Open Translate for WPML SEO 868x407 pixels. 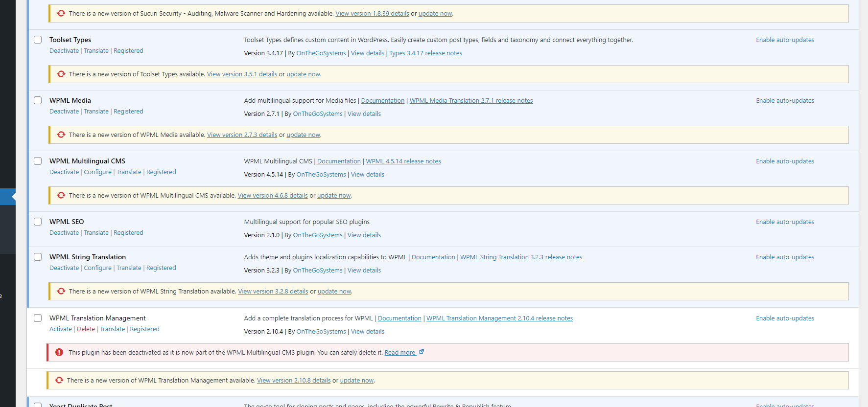point(96,233)
